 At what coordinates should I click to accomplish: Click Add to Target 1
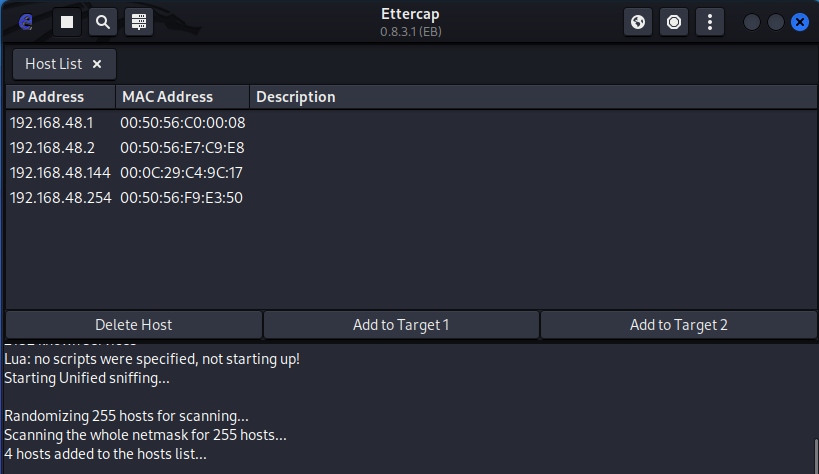coord(401,325)
